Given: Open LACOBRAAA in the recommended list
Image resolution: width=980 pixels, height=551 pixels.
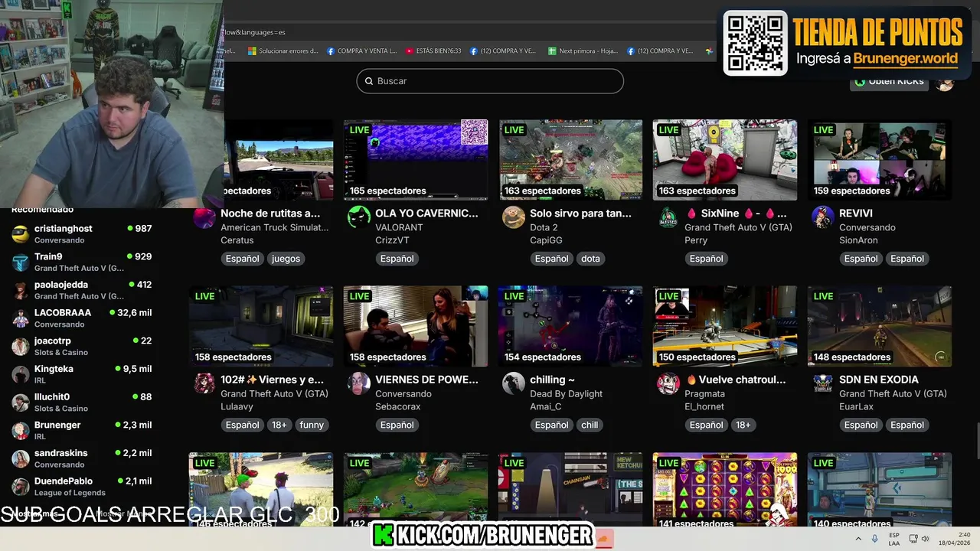Looking at the screenshot, I should coord(81,318).
